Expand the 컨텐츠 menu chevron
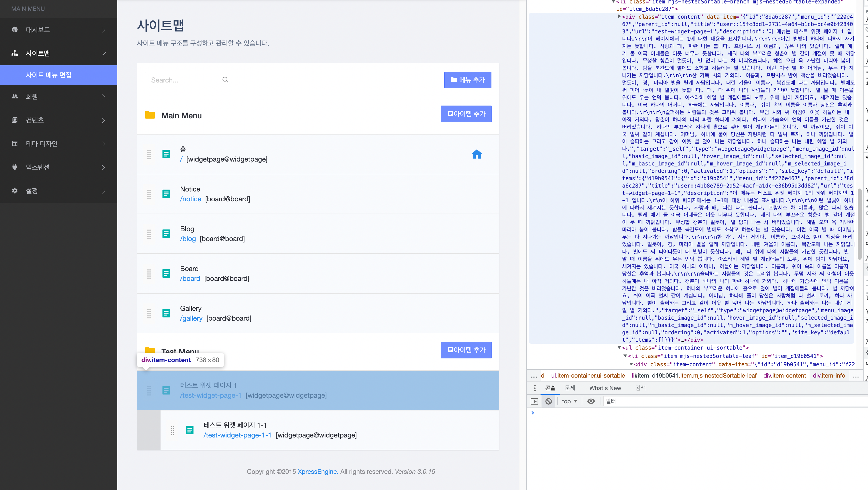The height and width of the screenshot is (490, 868). [103, 120]
